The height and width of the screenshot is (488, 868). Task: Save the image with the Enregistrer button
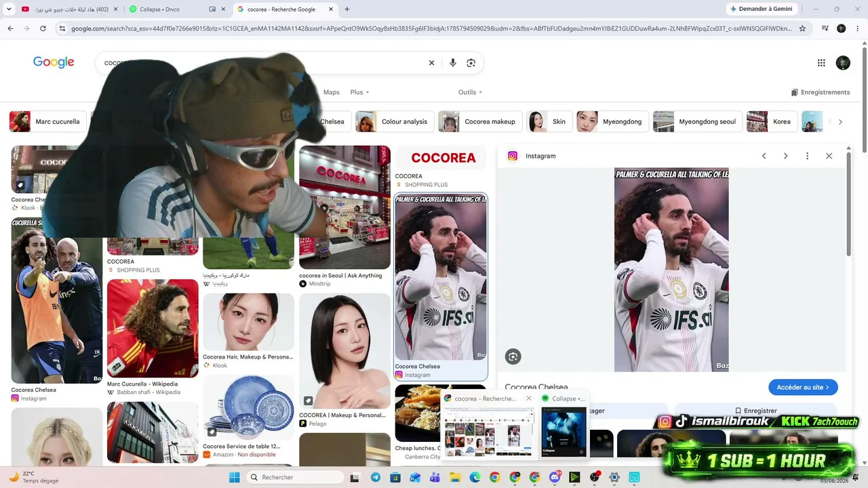[x=755, y=411]
